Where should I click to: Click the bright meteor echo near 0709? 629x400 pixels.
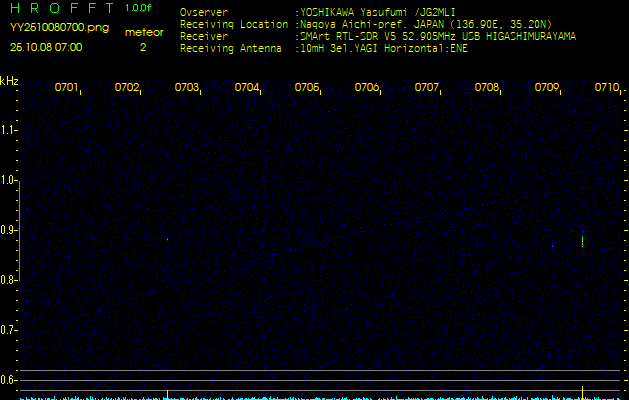pos(582,242)
